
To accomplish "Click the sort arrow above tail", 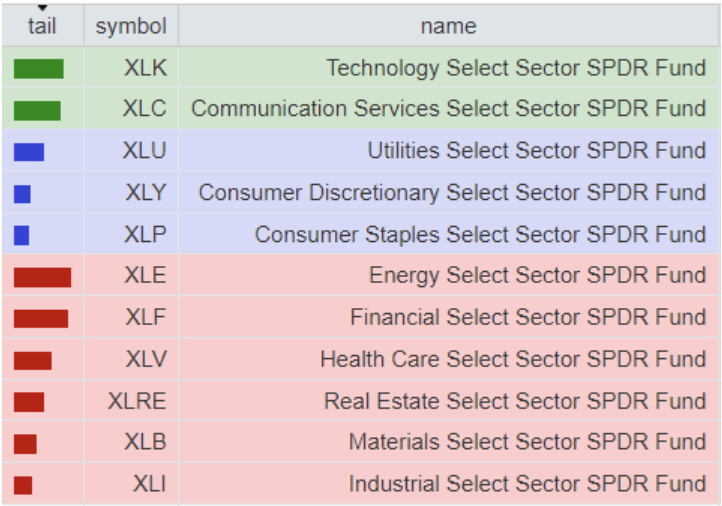I will 42,8.
